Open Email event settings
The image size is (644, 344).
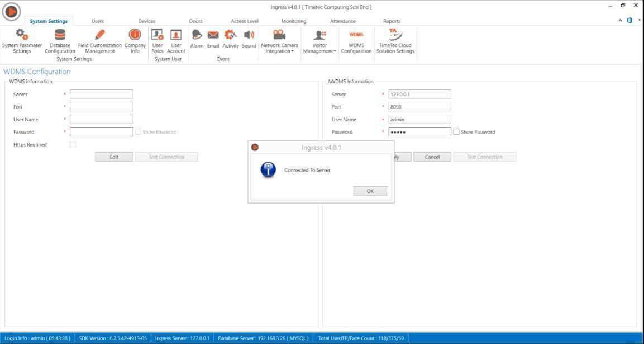(213, 39)
